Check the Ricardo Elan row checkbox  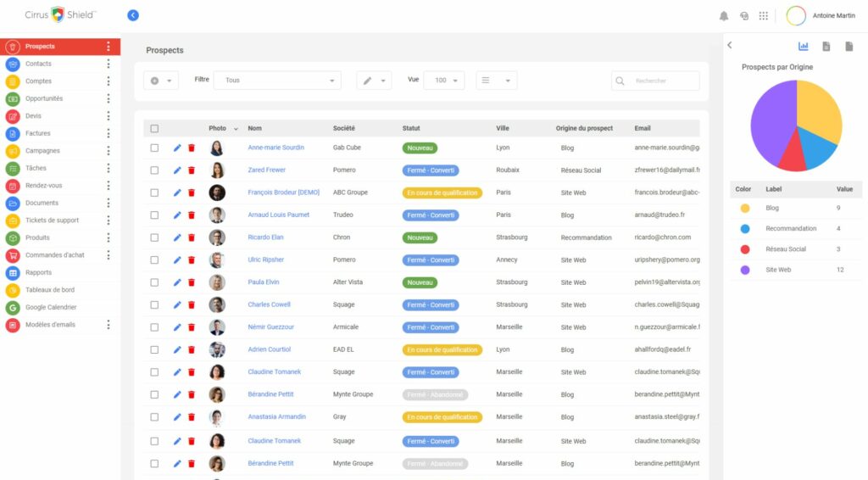(x=154, y=237)
